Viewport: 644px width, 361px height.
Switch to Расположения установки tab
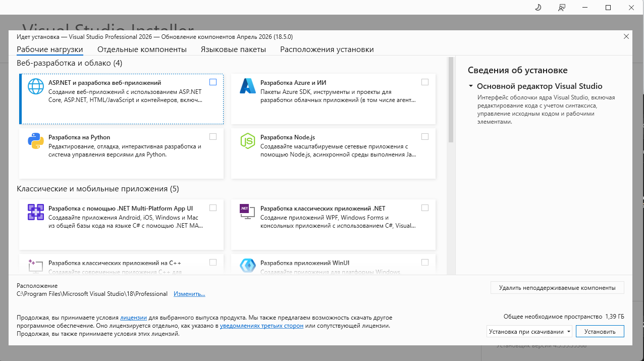click(327, 49)
